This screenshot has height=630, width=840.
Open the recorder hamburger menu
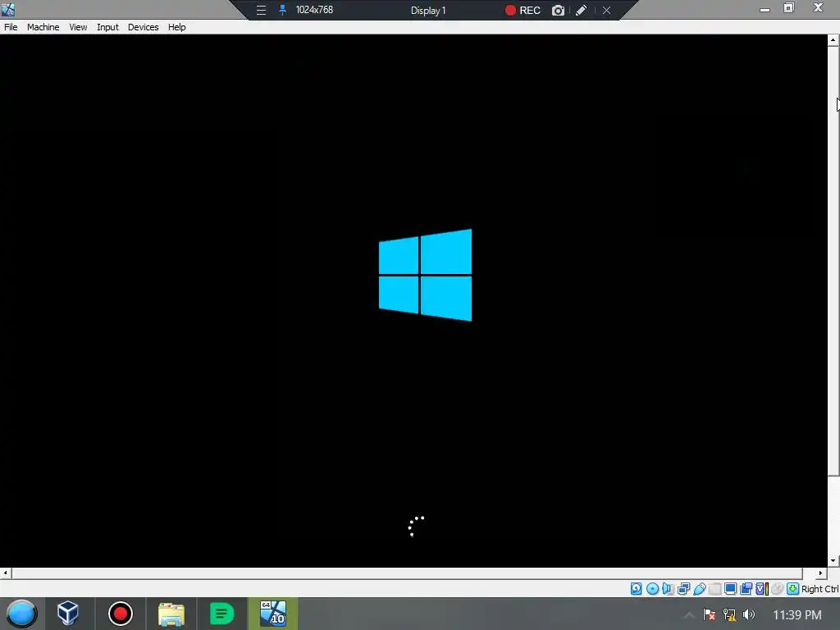coord(261,10)
